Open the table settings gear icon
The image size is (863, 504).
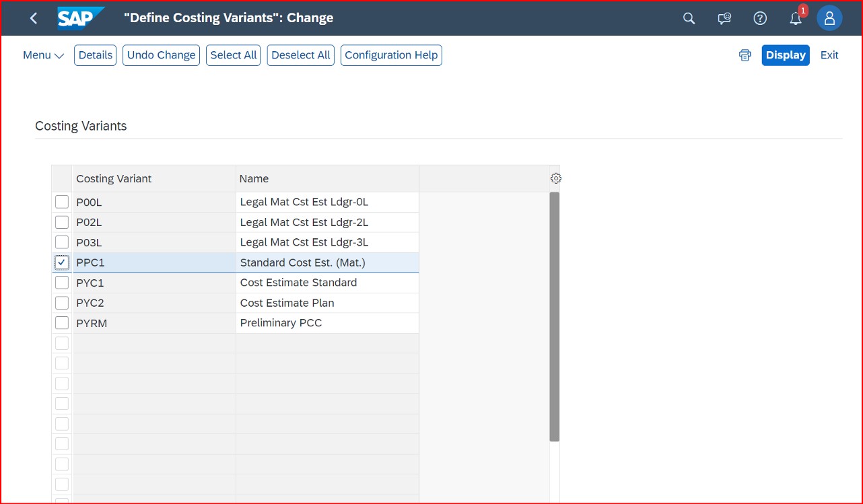point(555,178)
